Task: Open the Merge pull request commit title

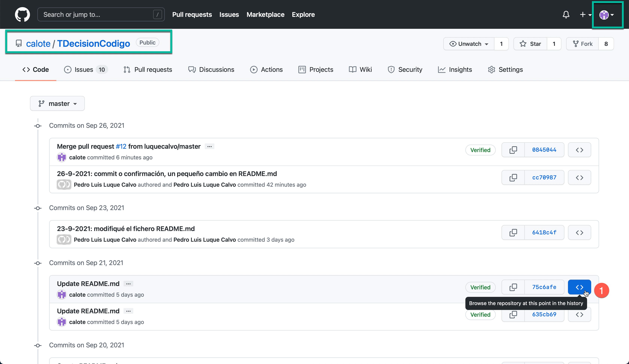Action: 86,146
